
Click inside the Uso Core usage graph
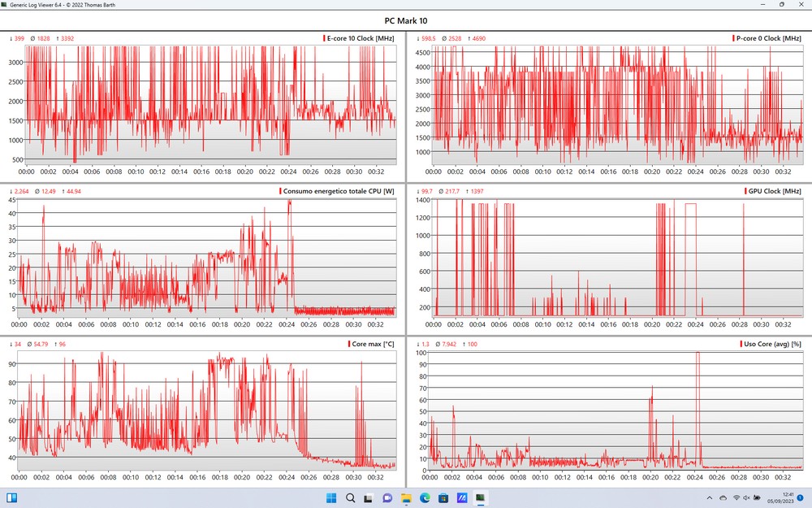[x=615, y=411]
